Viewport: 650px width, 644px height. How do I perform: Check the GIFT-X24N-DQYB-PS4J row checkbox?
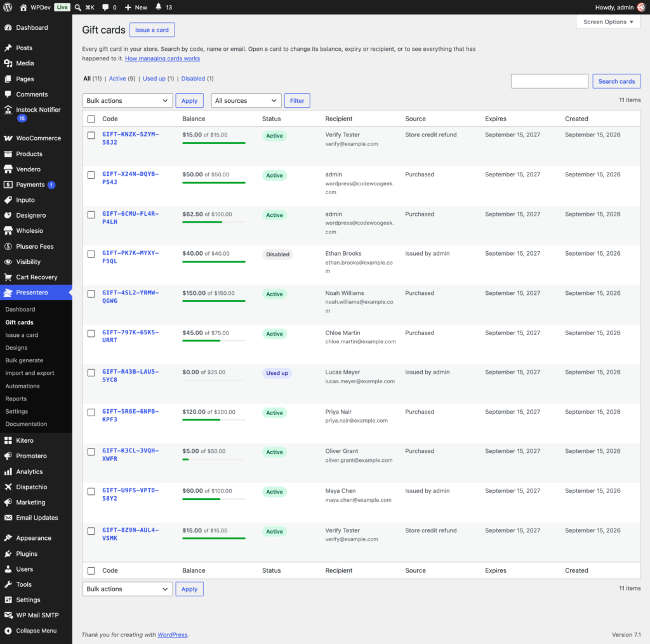click(91, 175)
